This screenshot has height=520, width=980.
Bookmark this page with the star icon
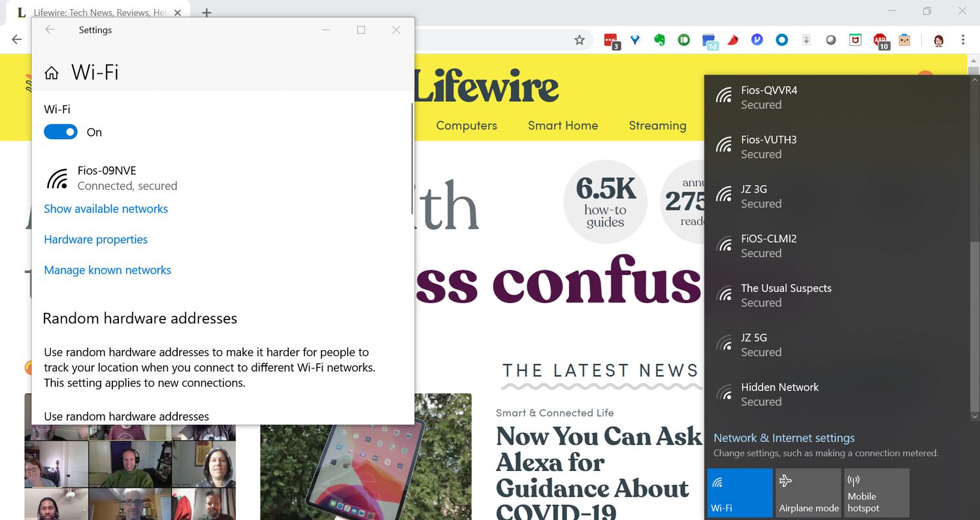[579, 40]
